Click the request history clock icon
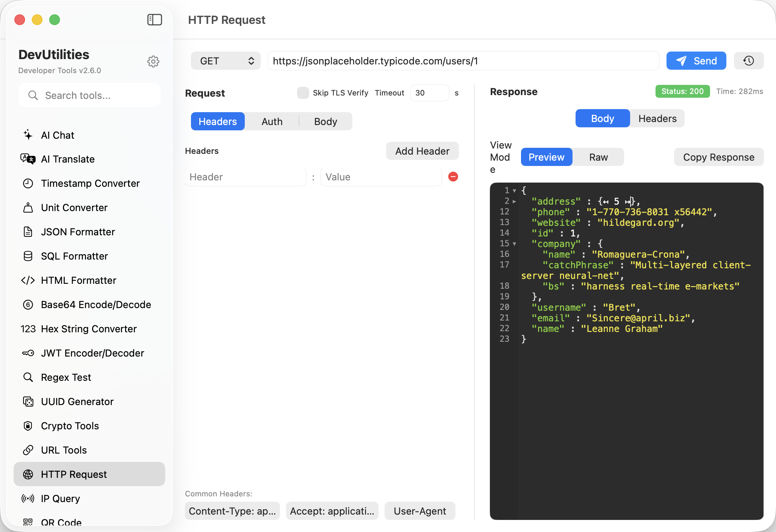The width and height of the screenshot is (776, 532). point(748,61)
